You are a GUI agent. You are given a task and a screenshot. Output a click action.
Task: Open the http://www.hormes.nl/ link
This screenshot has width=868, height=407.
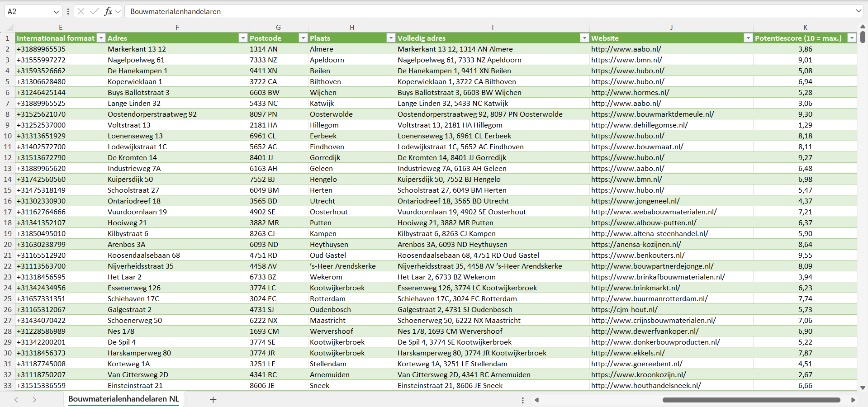point(630,93)
